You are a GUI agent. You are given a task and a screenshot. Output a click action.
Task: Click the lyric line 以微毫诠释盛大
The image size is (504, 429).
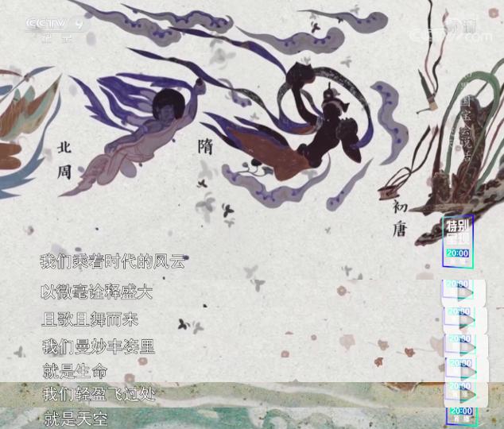pyautogui.click(x=96, y=292)
